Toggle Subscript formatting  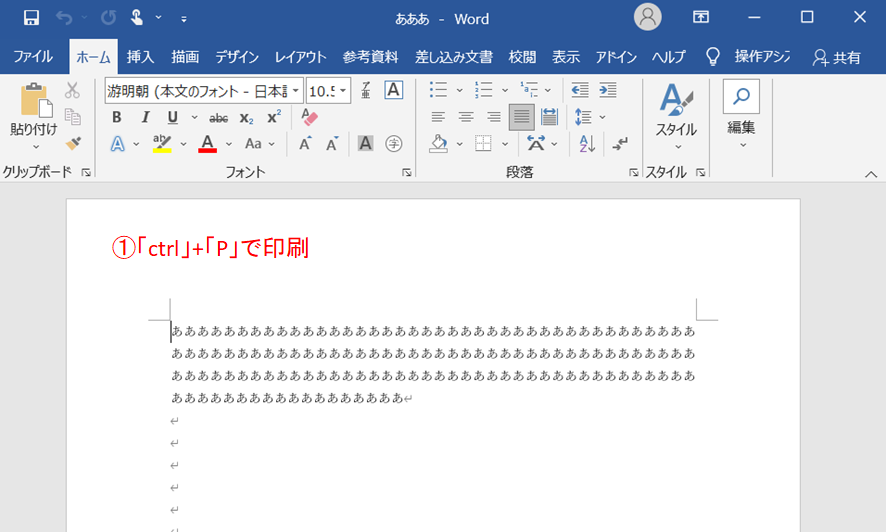[x=246, y=117]
